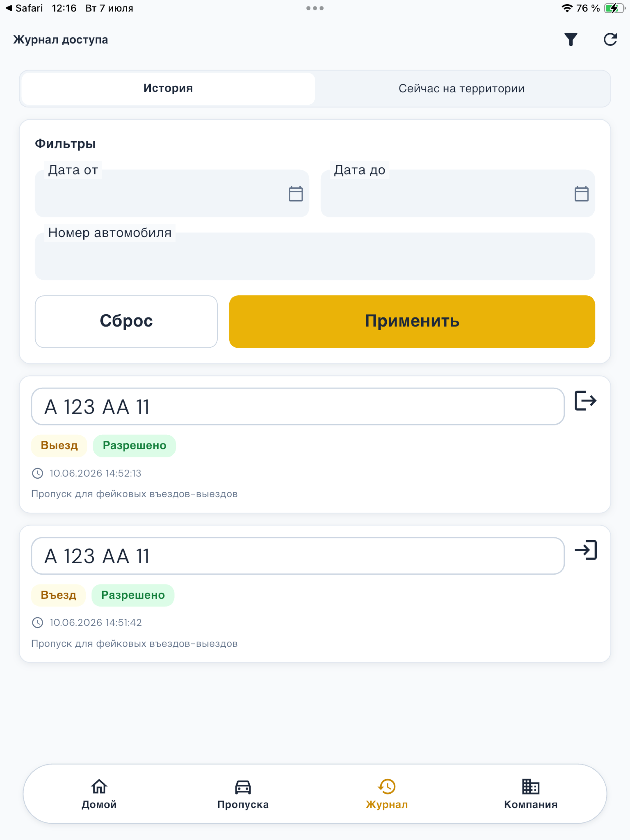Refresh the access journal
This screenshot has width=630, height=840.
pyautogui.click(x=610, y=39)
